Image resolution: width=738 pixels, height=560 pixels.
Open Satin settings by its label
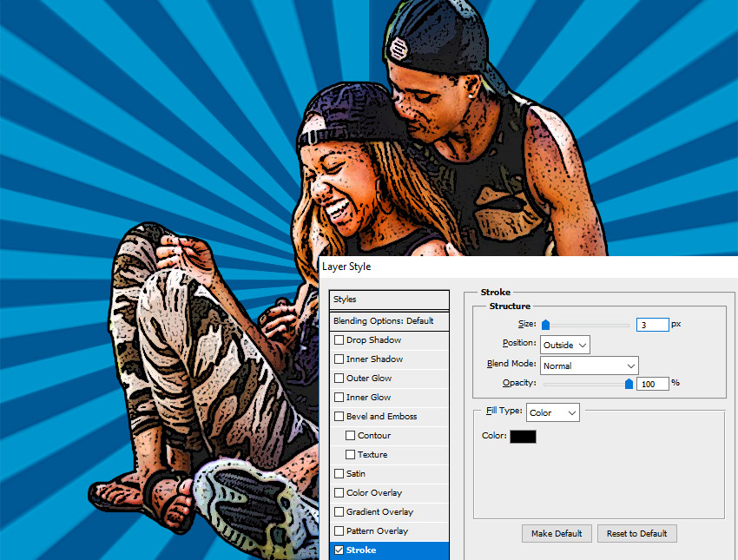tap(356, 473)
